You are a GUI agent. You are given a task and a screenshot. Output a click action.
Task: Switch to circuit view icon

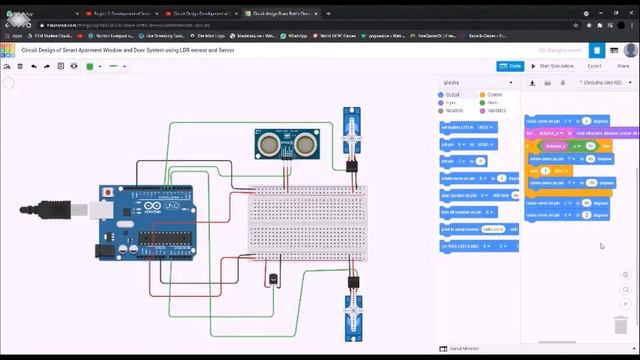point(597,51)
